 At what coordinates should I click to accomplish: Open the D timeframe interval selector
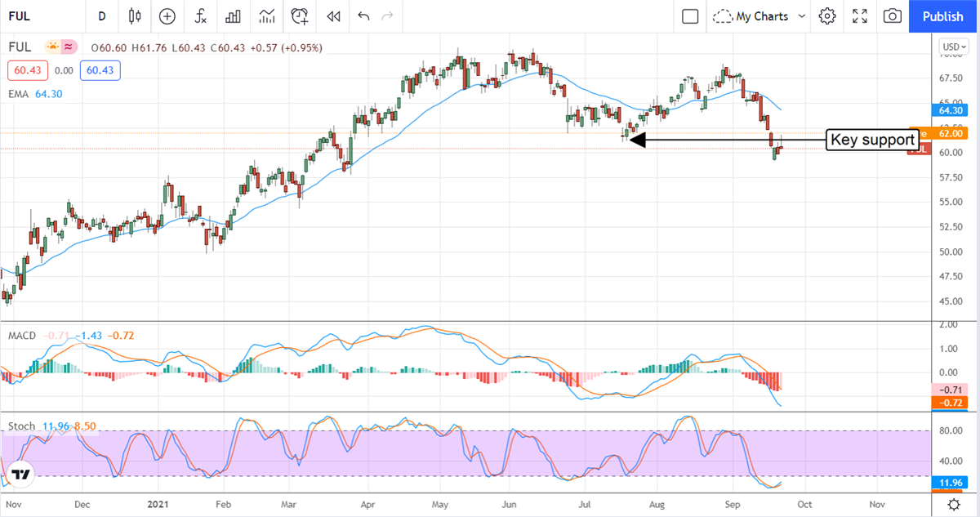pos(102,16)
